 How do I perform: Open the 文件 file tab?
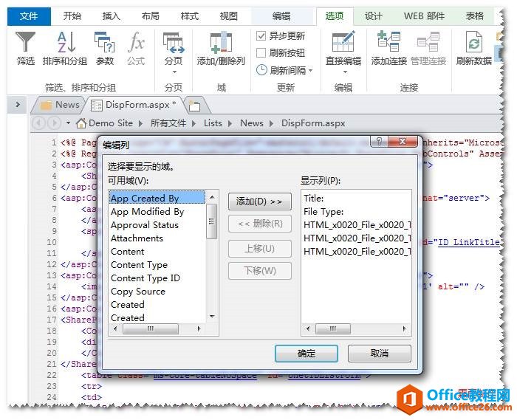click(x=29, y=16)
